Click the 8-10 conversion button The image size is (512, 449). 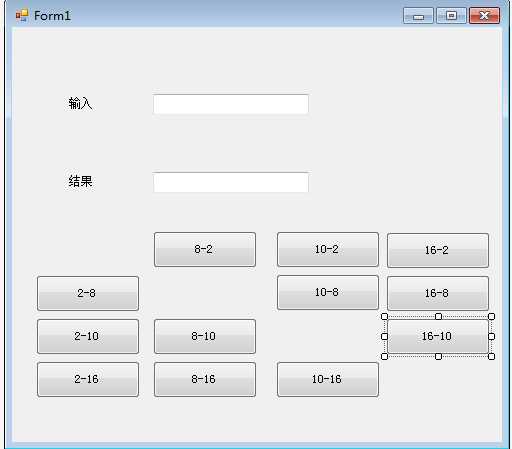205,336
